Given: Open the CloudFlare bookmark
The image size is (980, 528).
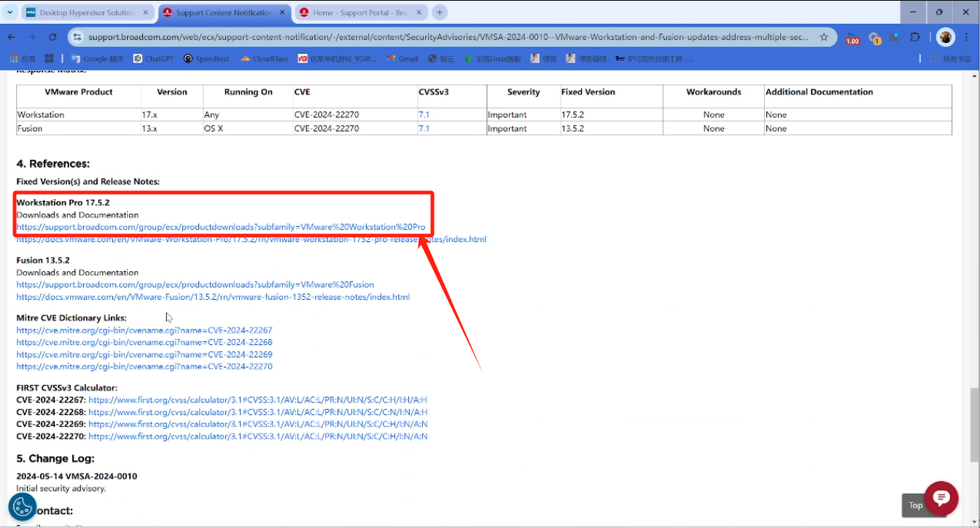Looking at the screenshot, I should (264, 58).
